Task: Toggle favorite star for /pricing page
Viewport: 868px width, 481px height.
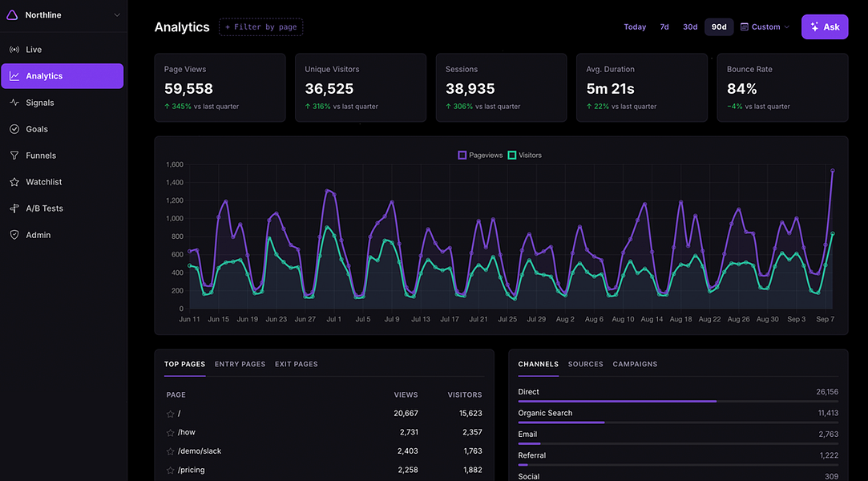Action: coord(171,471)
